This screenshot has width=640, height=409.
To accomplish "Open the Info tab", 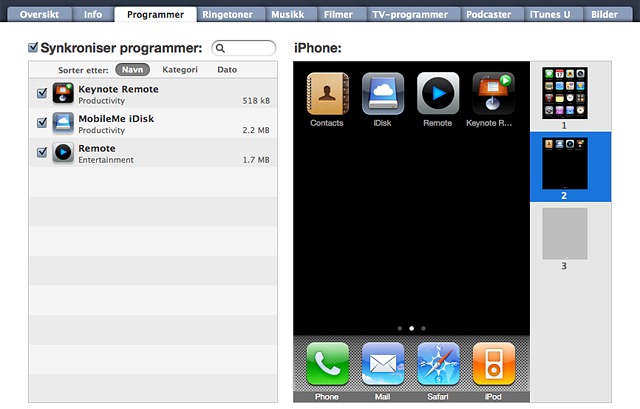I will pos(93,15).
